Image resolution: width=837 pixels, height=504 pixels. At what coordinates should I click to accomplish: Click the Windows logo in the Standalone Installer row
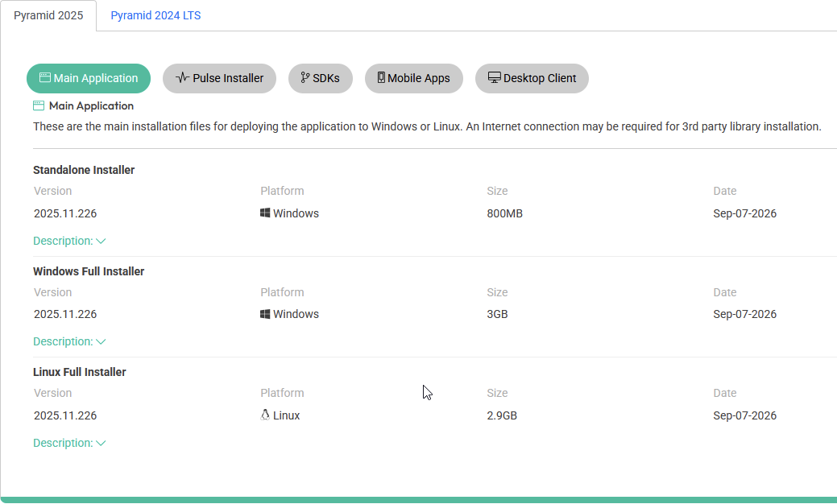(x=265, y=213)
